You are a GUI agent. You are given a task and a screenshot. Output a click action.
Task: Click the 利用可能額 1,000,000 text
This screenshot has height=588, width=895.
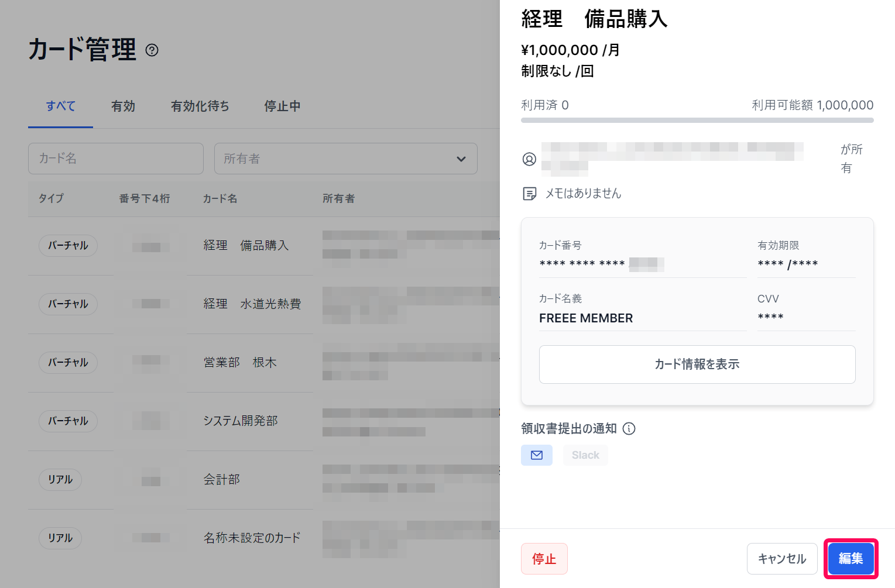click(x=812, y=105)
